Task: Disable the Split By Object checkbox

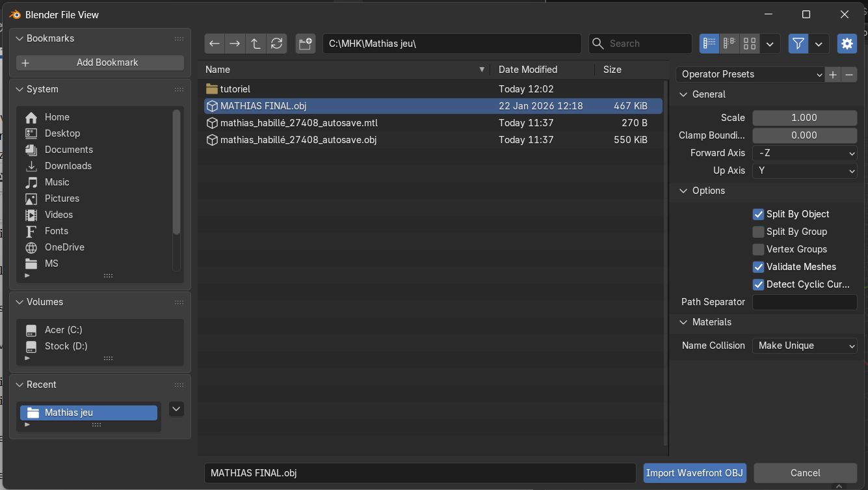Action: click(x=758, y=214)
